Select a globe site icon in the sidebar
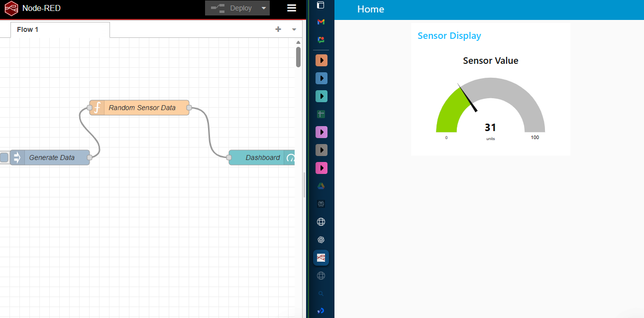644x318 pixels. pyautogui.click(x=321, y=222)
